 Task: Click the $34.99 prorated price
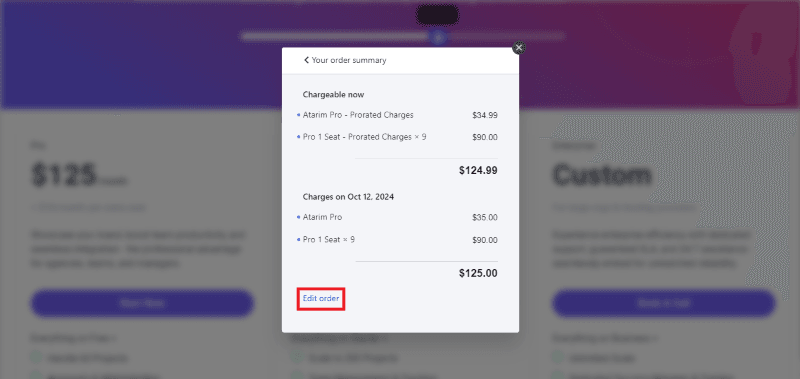click(x=485, y=115)
